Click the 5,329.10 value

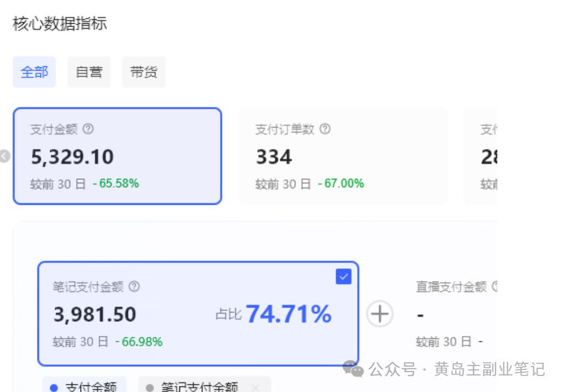[72, 157]
